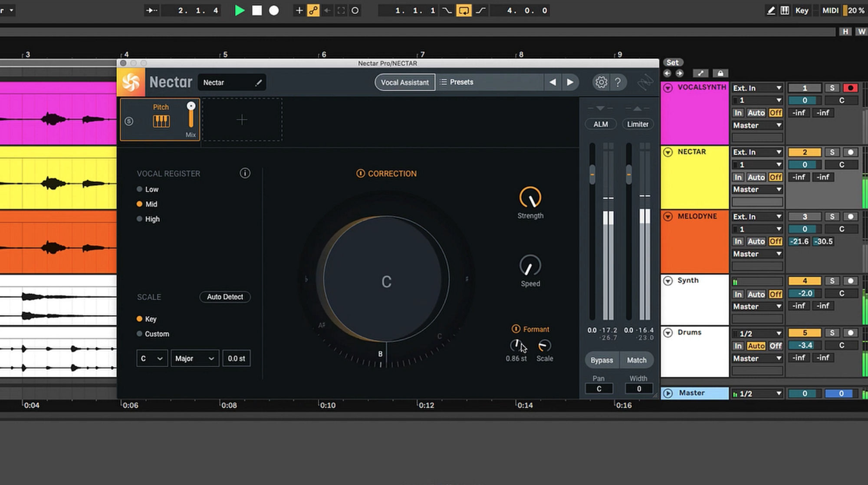Disarm the VOCALSYNTH track record button
The width and height of the screenshot is (868, 485).
tap(850, 88)
